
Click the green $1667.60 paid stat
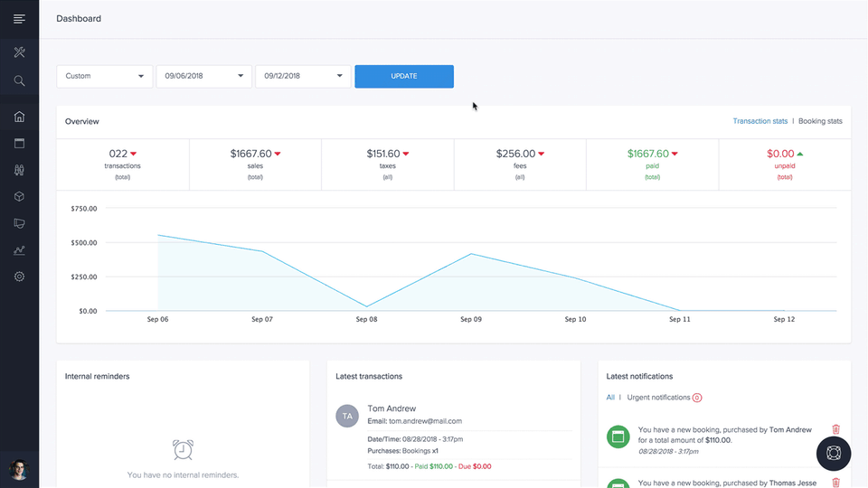click(652, 164)
